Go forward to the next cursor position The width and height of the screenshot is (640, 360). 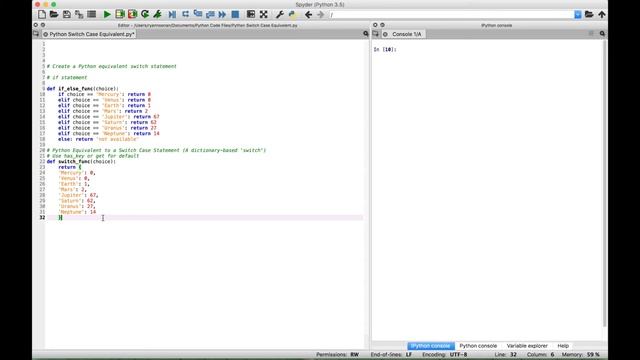coord(320,15)
